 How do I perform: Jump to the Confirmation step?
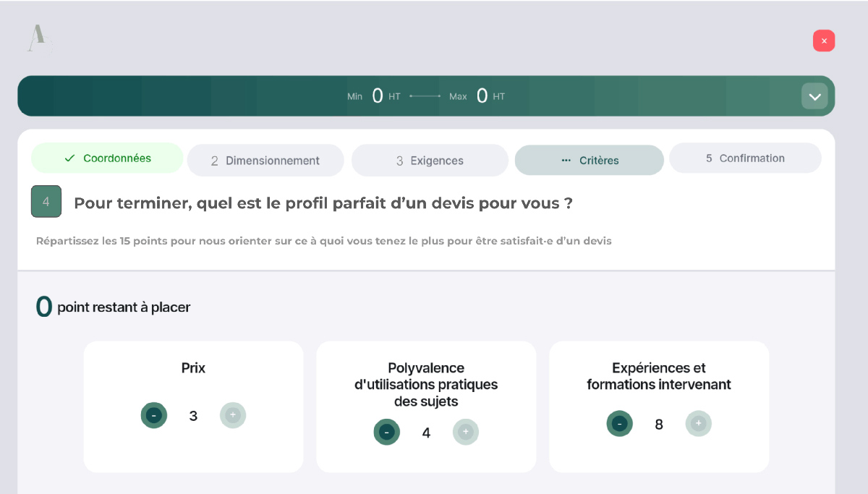pos(745,158)
